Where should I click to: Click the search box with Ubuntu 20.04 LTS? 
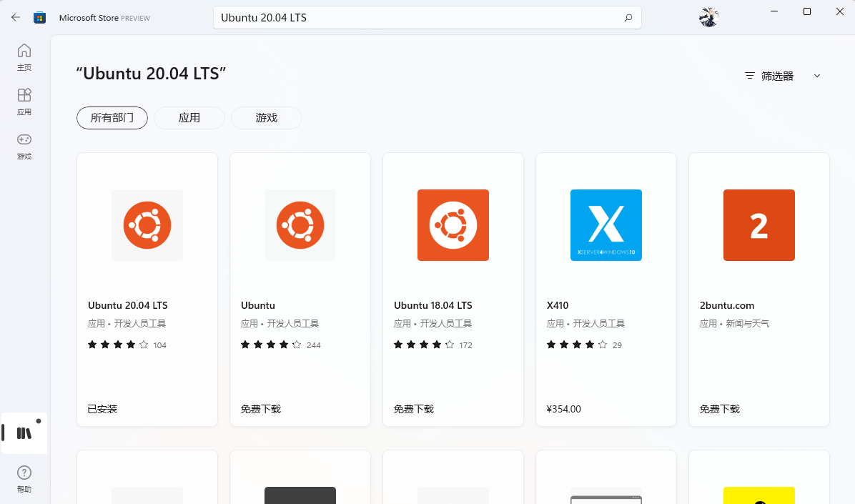(x=427, y=17)
